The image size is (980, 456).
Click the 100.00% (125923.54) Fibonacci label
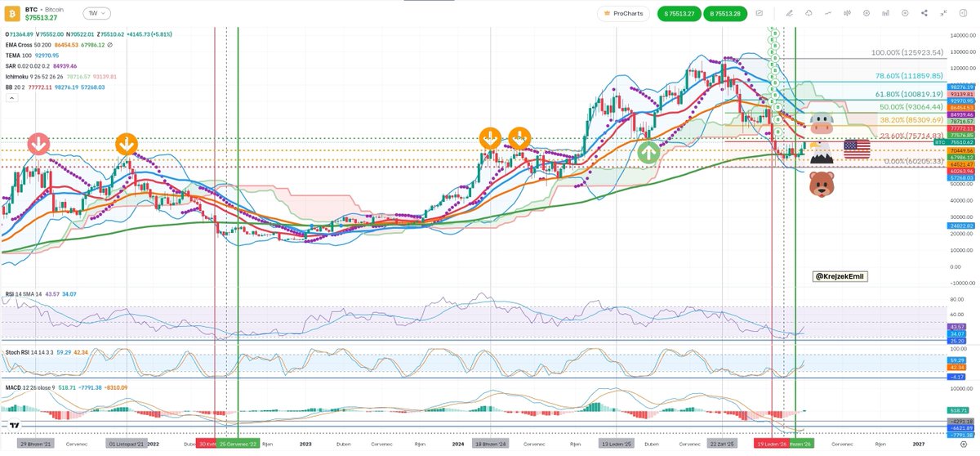(x=908, y=52)
